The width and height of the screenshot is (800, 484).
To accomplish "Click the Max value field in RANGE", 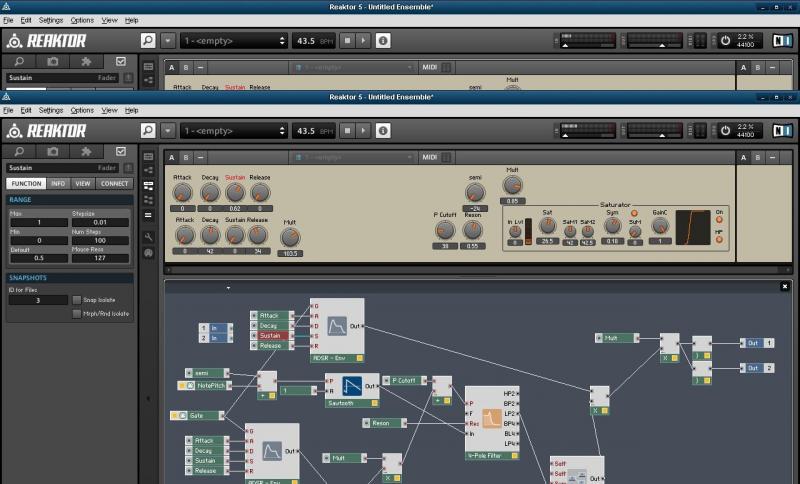I will (39, 222).
